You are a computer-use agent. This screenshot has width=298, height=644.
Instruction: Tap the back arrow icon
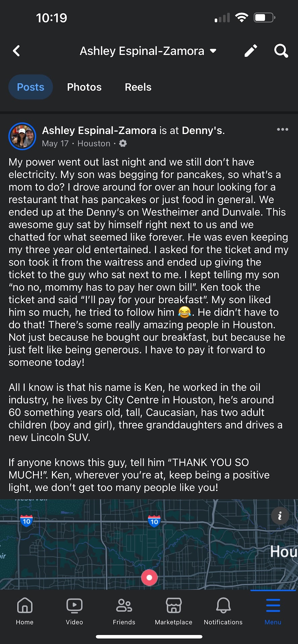point(16,51)
